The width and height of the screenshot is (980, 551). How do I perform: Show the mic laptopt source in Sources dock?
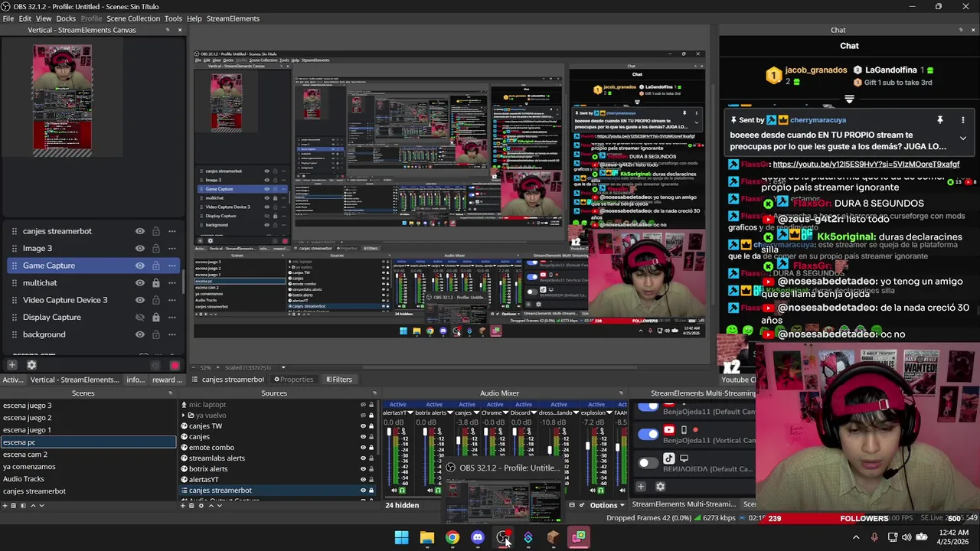click(x=363, y=405)
